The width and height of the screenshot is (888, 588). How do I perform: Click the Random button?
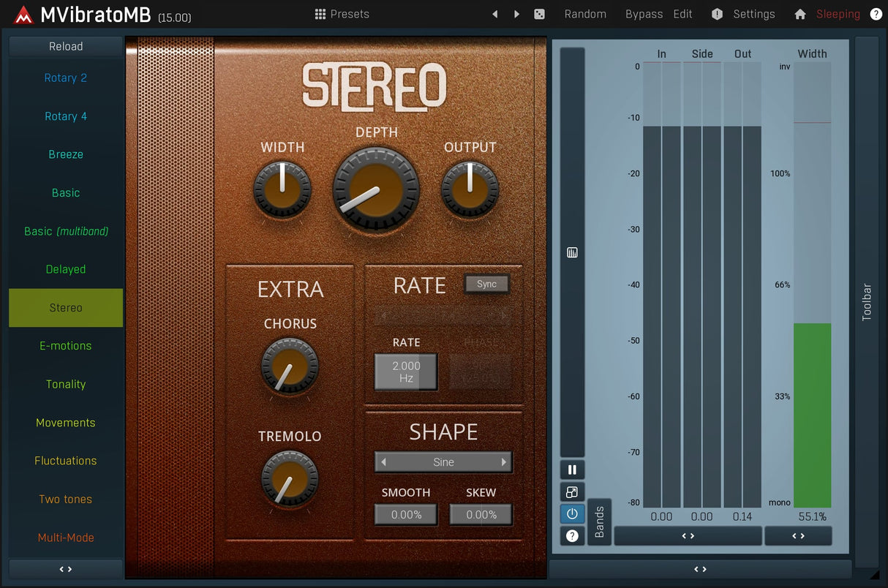[585, 14]
